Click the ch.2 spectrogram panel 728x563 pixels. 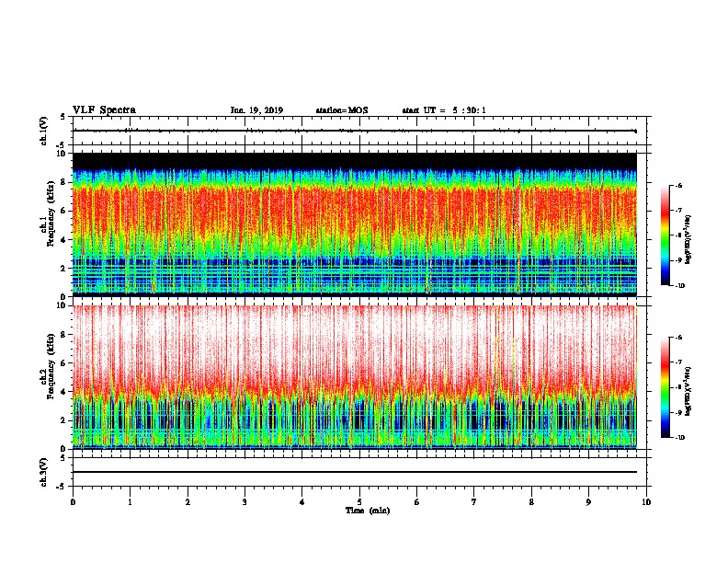coord(355,377)
